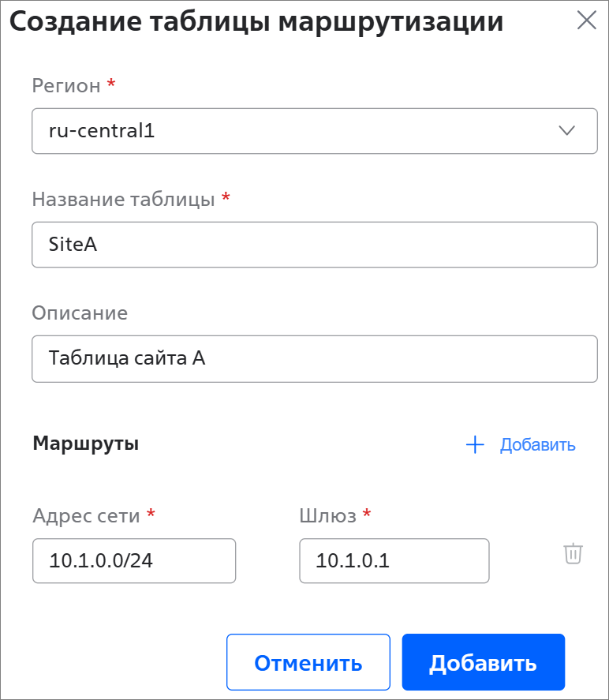Close the routing table creation dialog
Image resolution: width=609 pixels, height=700 pixels.
tap(586, 21)
